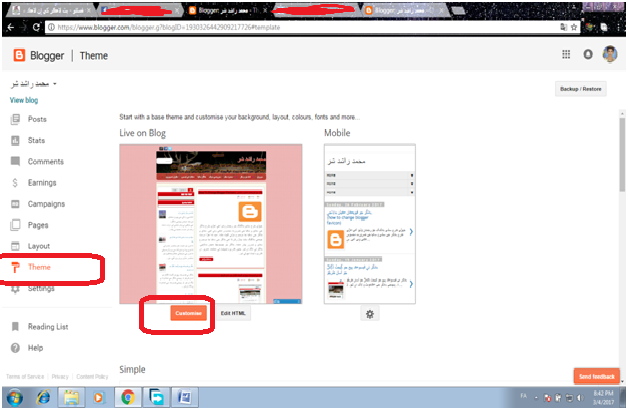The height and width of the screenshot is (414, 628).
Task: Click the Live on Blog theme preview
Action: point(211,224)
